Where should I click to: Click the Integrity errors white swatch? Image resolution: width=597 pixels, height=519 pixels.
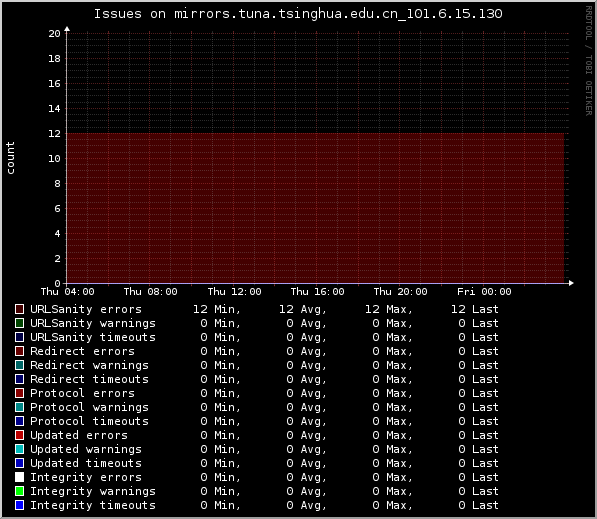coord(19,477)
